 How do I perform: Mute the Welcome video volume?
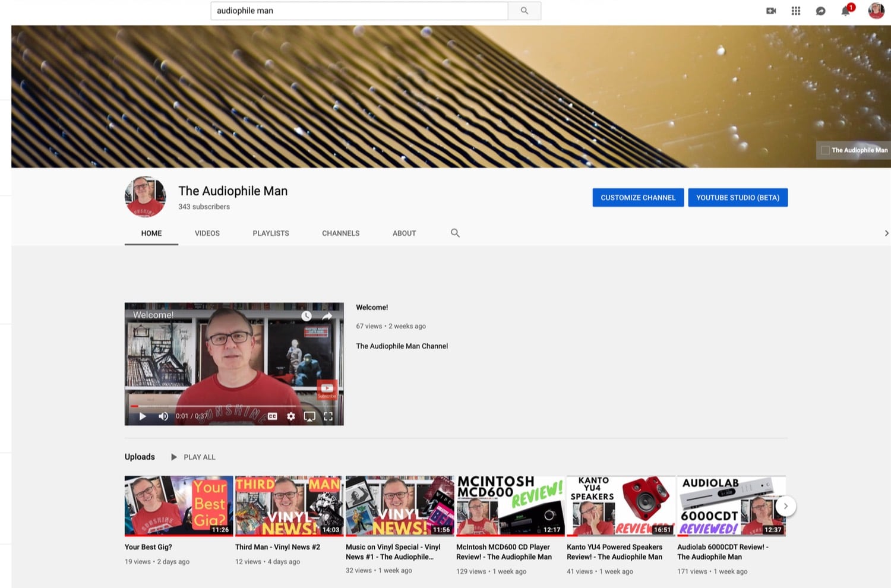[163, 416]
